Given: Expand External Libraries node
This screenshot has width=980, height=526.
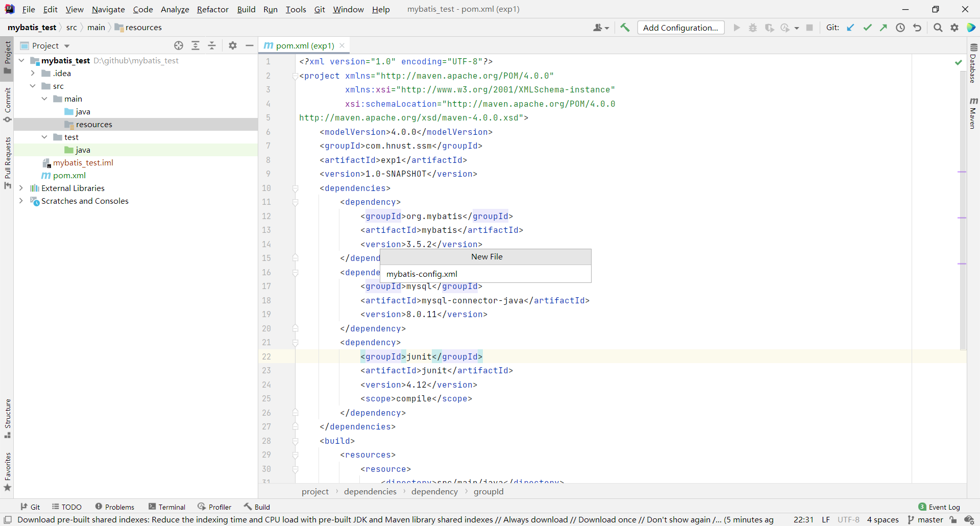Looking at the screenshot, I should [21, 188].
